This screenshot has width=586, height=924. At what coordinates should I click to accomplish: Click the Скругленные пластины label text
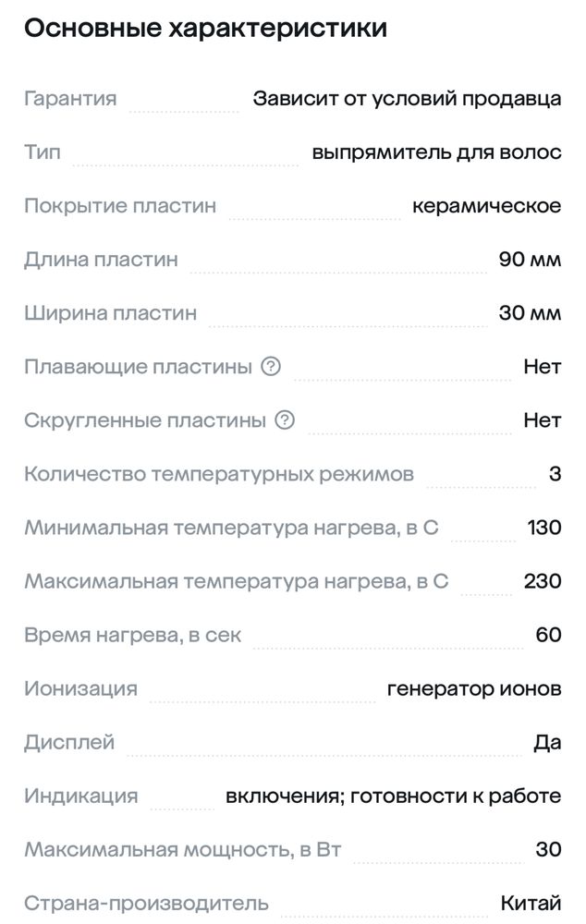[x=145, y=420]
